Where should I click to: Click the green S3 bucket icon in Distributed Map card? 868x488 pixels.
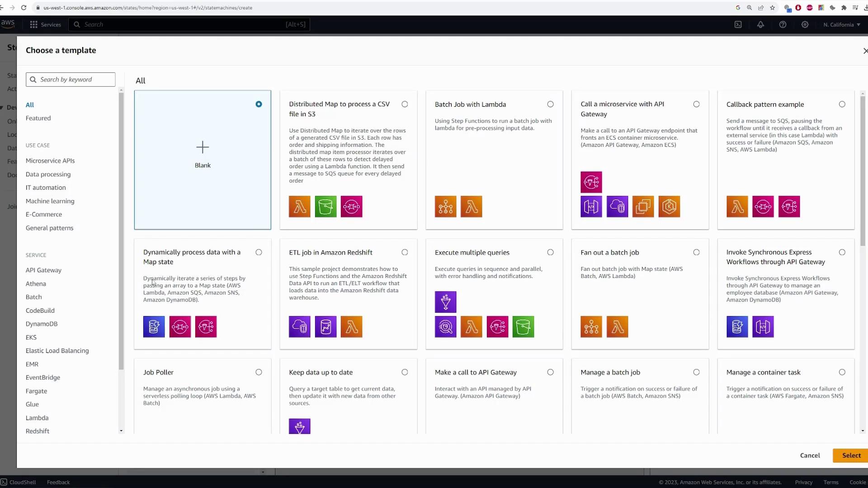[325, 206]
